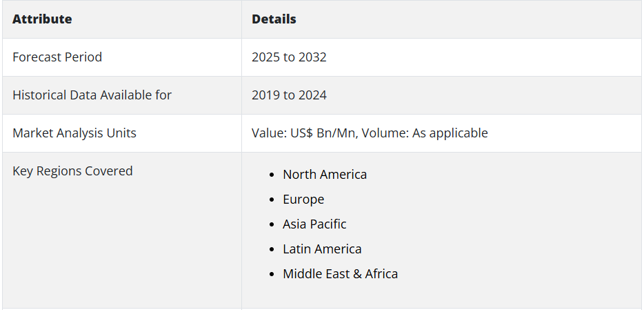
Task: Click bullet beside North America
Action: (272, 175)
